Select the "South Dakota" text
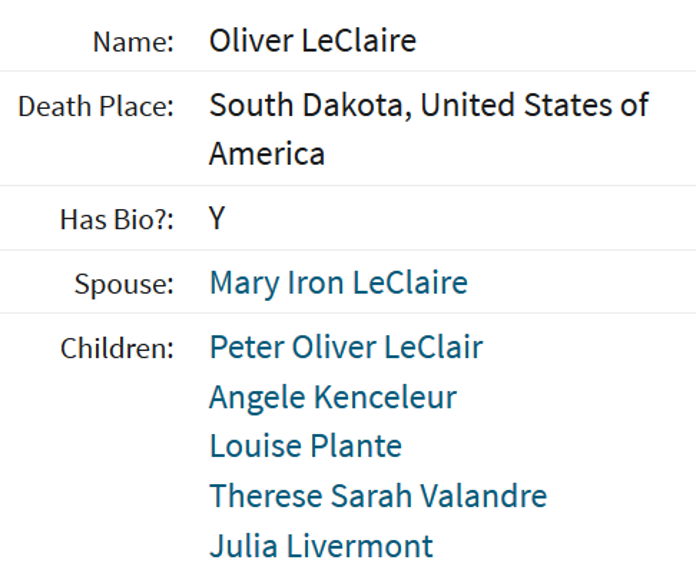696x573 pixels. (307, 106)
